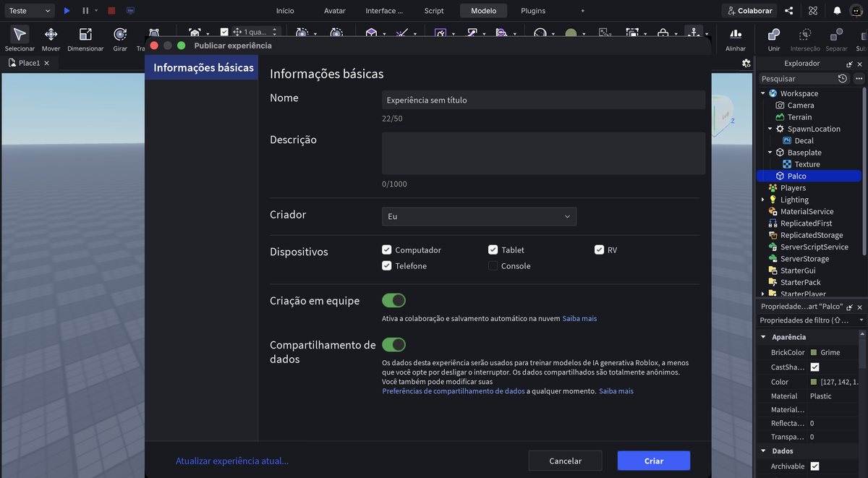The height and width of the screenshot is (478, 868).
Task: Click the lock tool icon in toolbar
Action: click(x=663, y=33)
